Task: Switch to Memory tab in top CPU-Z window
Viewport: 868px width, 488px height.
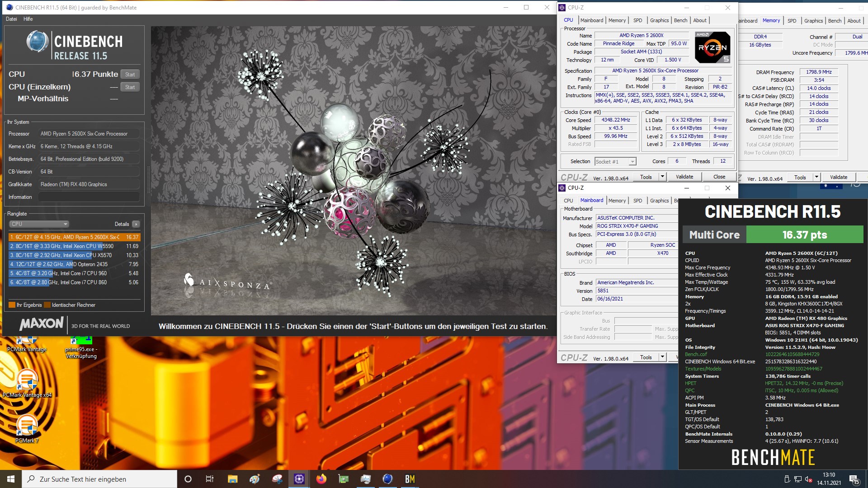Action: pyautogui.click(x=617, y=20)
